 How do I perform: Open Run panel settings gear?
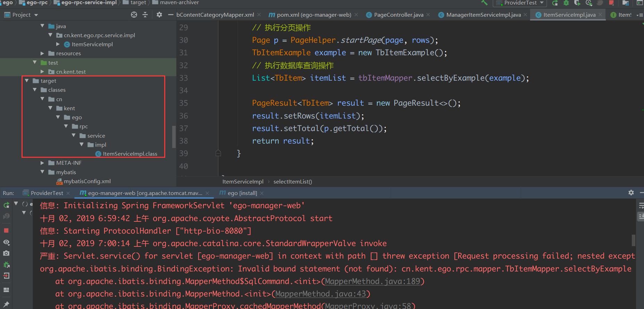tap(631, 193)
